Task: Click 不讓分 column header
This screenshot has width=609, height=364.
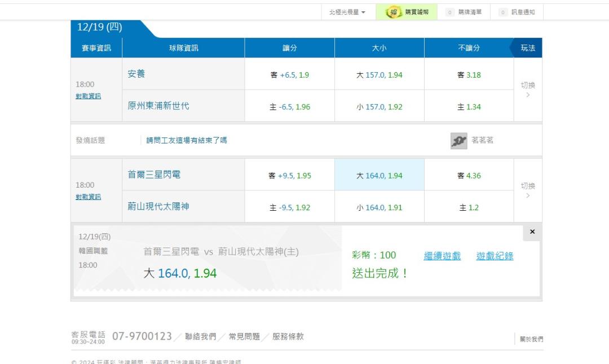Action: (469, 48)
